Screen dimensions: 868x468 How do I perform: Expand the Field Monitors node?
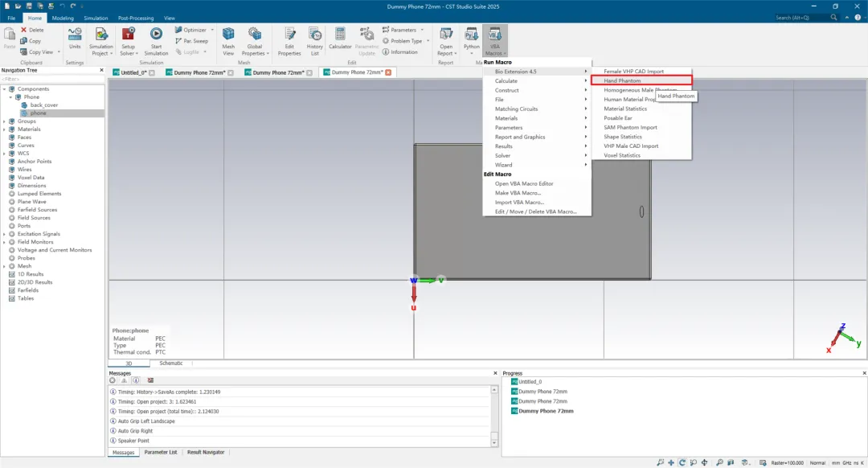(5, 242)
